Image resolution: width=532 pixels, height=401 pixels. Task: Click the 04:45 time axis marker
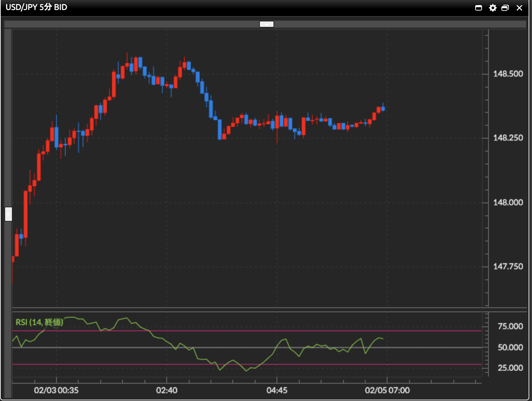pyautogui.click(x=277, y=390)
